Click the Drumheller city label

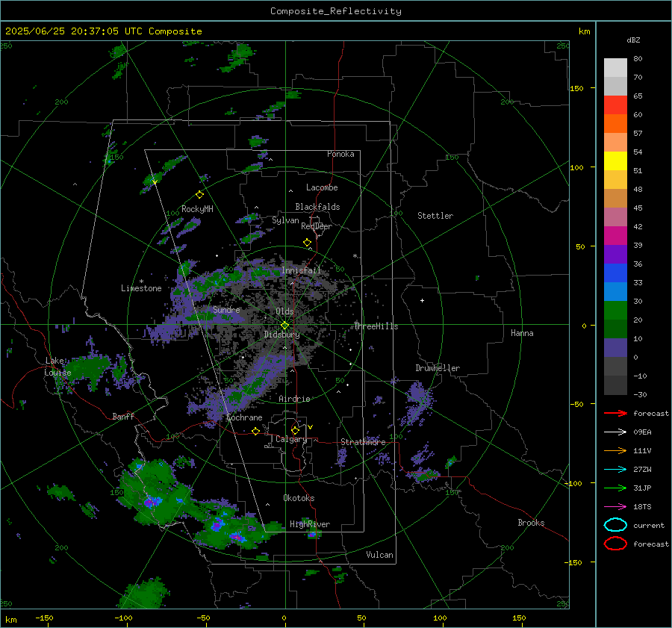438,368
